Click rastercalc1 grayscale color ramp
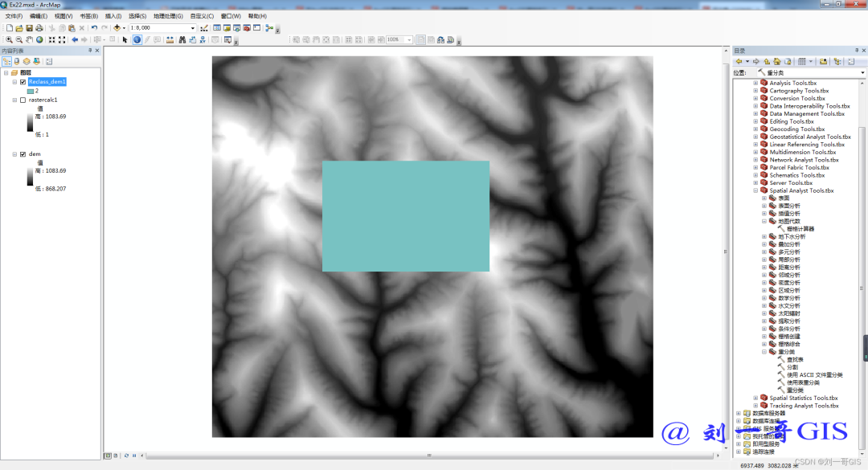 coord(30,123)
